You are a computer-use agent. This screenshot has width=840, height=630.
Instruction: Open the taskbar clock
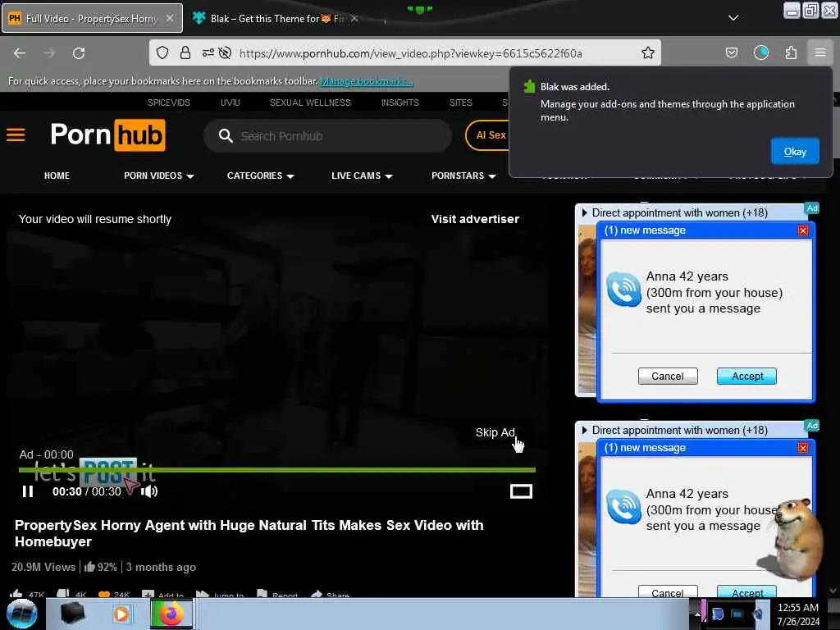coord(798,614)
